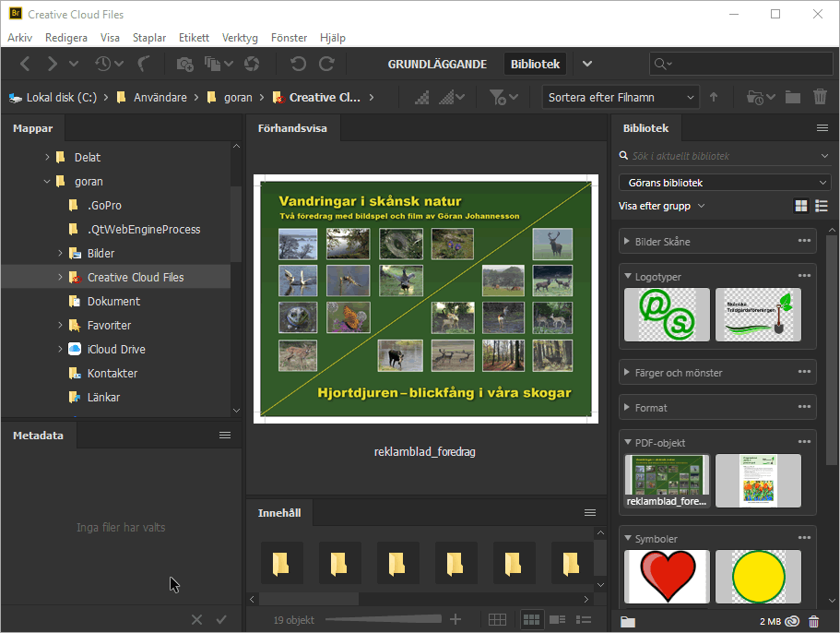Click the boomerang return icon

click(144, 64)
